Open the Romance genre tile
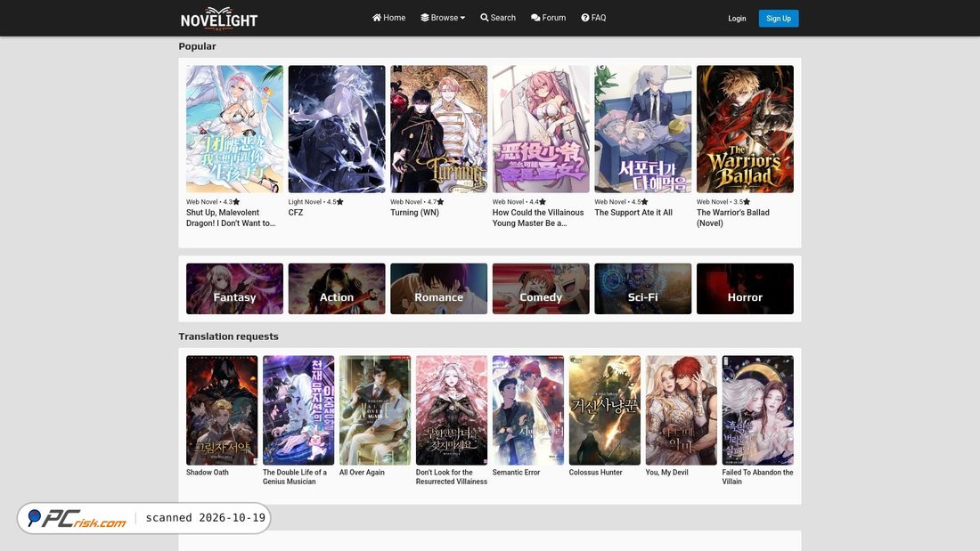The image size is (980, 551). coord(438,288)
